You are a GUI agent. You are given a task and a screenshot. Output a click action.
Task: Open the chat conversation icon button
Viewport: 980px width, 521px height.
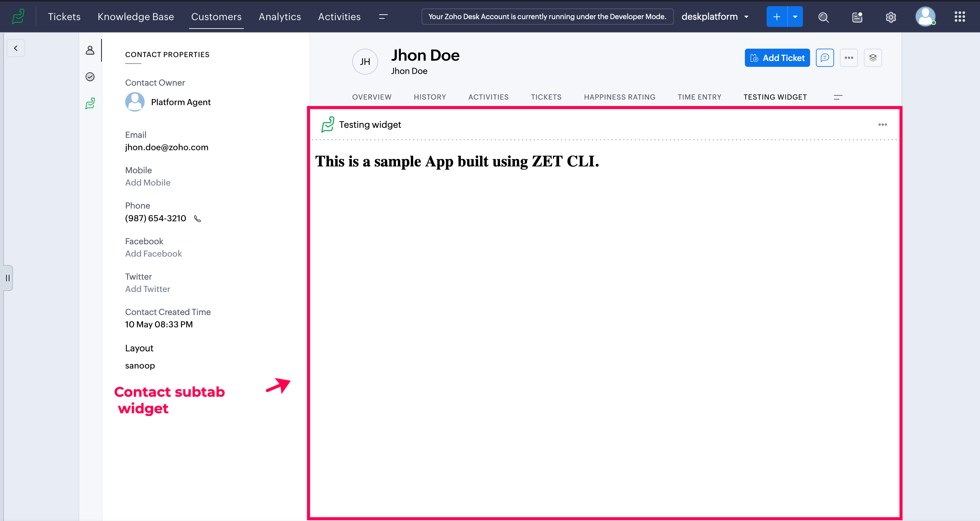825,58
